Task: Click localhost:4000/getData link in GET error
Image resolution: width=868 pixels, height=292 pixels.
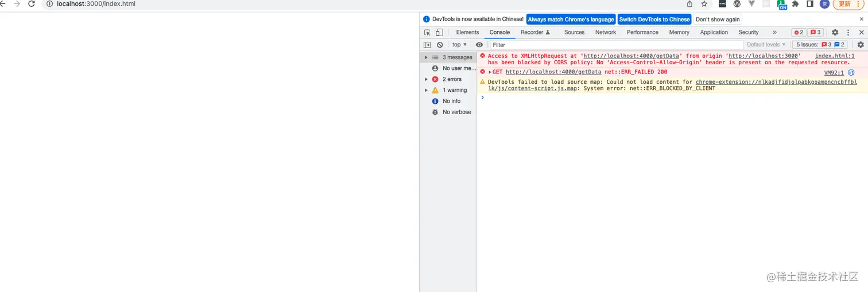Action: [553, 72]
